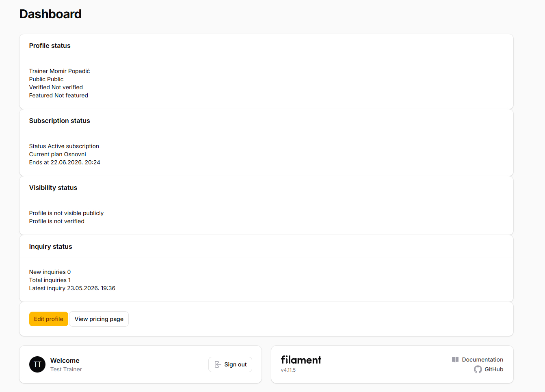
Task: Select the Subscription status section header
Action: click(60, 121)
